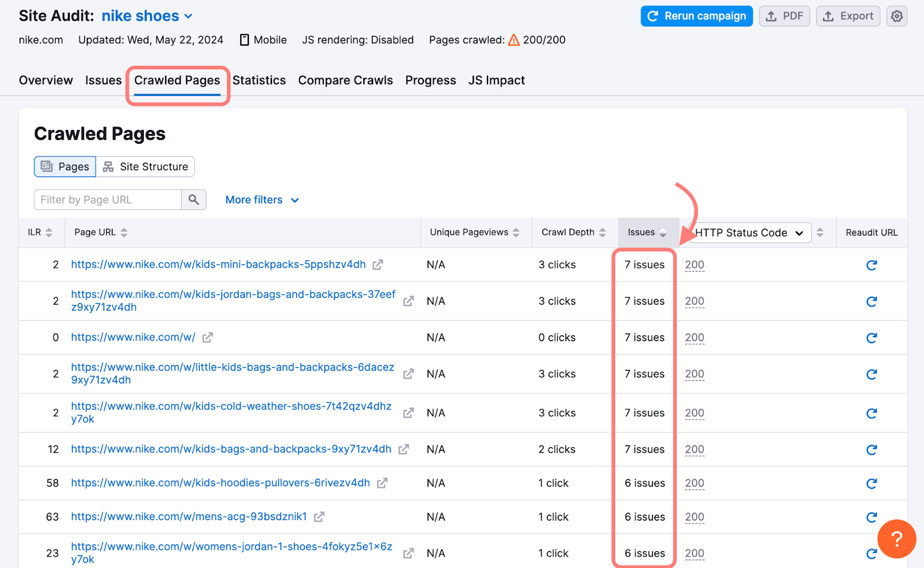Reaudit the mens-acg URL row

pyautogui.click(x=871, y=517)
